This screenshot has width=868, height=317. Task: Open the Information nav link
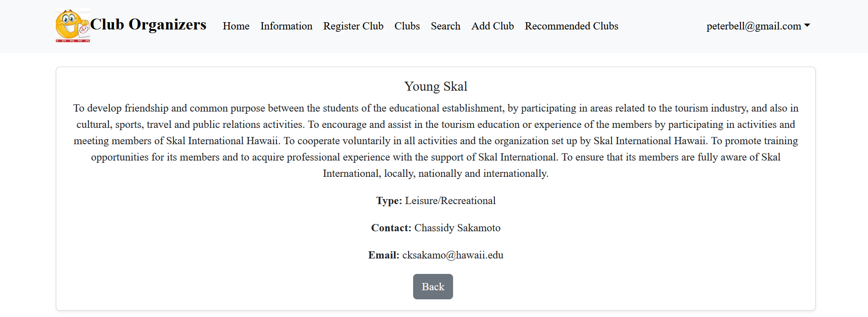(286, 26)
